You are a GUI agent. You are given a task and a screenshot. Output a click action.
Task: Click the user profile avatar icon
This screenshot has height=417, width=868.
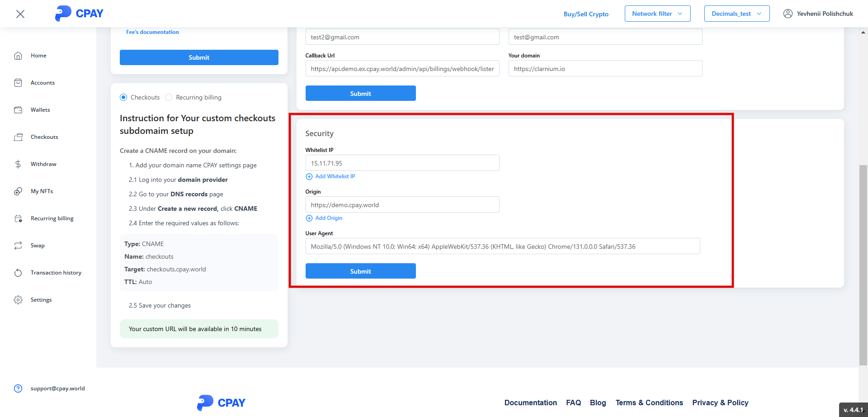pos(788,14)
